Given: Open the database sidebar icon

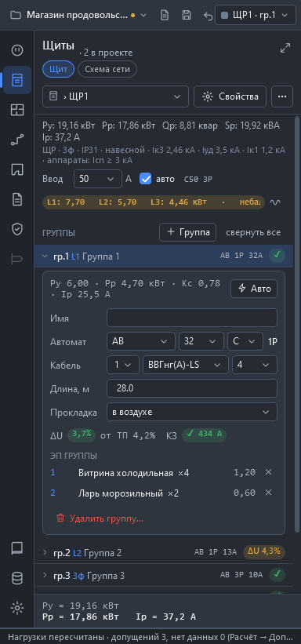Looking at the screenshot, I should [16, 578].
